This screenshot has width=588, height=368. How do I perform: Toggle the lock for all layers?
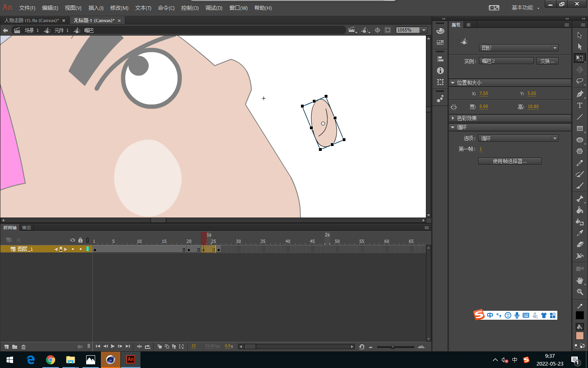pyautogui.click(x=80, y=240)
